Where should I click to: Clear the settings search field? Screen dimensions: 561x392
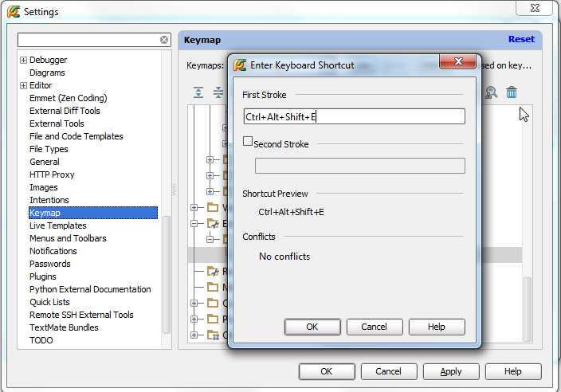click(x=164, y=40)
